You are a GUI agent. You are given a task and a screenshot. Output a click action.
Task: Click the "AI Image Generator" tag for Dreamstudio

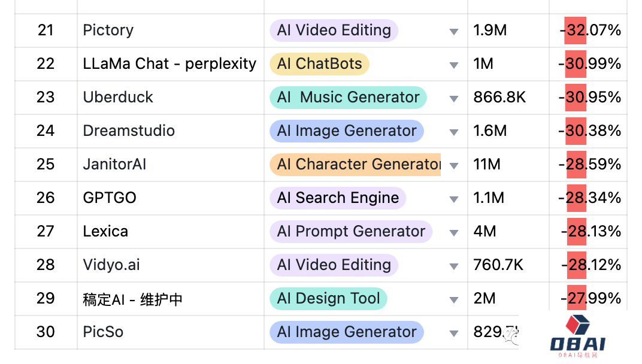[x=347, y=131]
